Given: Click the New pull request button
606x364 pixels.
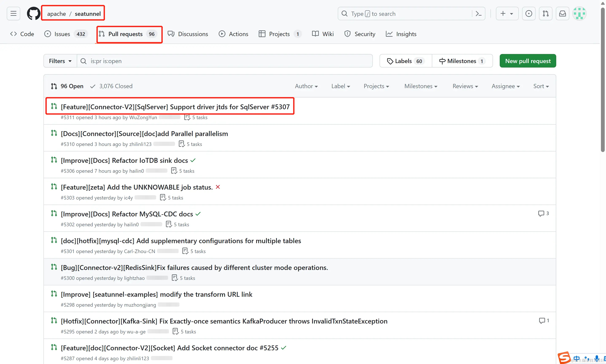Looking at the screenshot, I should pos(528,61).
